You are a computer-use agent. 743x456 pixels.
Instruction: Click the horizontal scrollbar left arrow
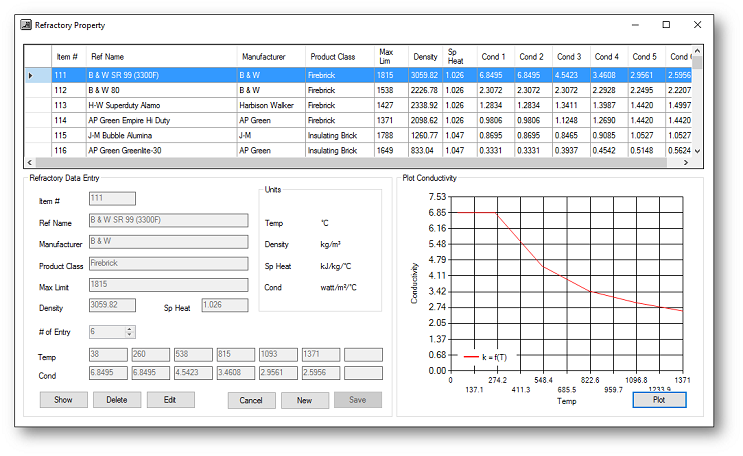point(29,163)
